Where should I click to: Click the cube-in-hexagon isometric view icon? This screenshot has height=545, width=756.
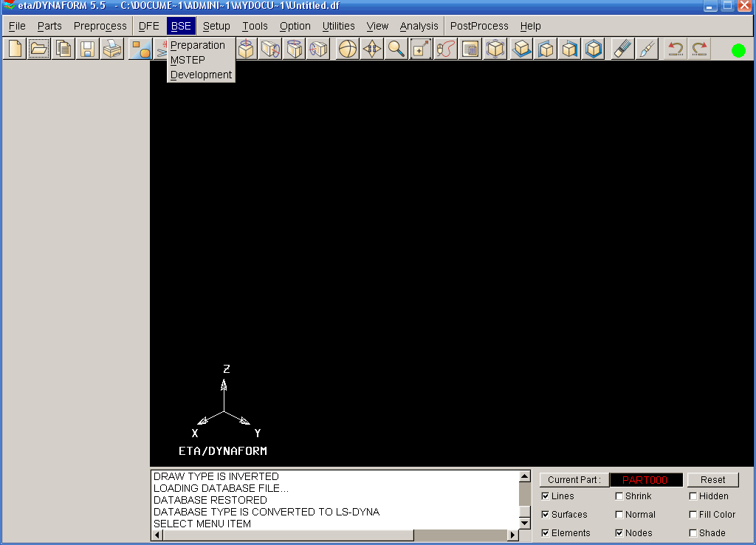click(594, 49)
